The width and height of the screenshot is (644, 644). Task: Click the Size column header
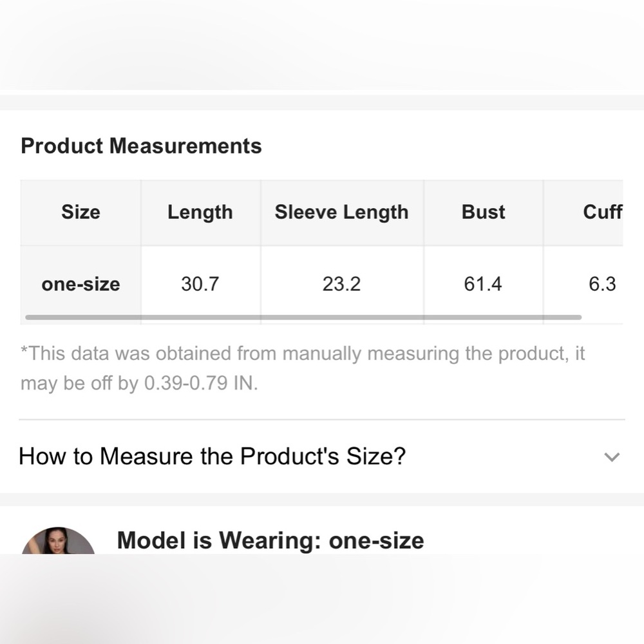(80, 213)
